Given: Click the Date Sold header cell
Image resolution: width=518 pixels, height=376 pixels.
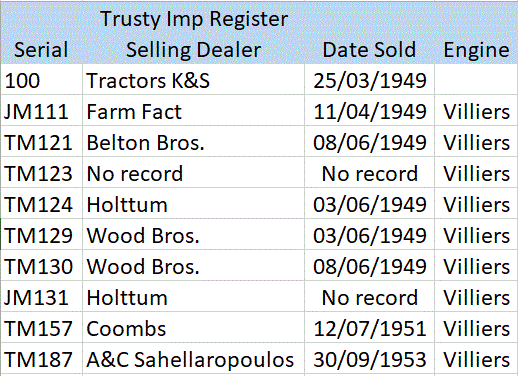Looking at the screenshot, I should click(x=369, y=50).
